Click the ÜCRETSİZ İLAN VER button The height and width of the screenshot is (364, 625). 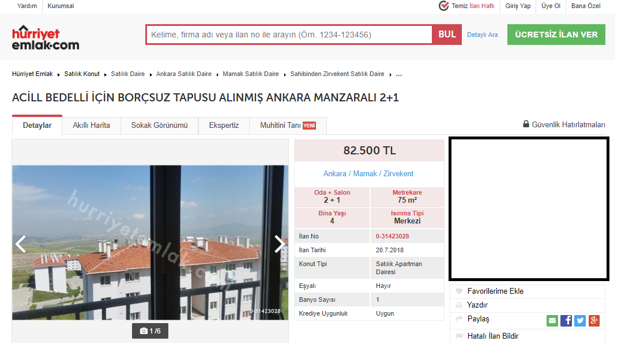tap(556, 35)
